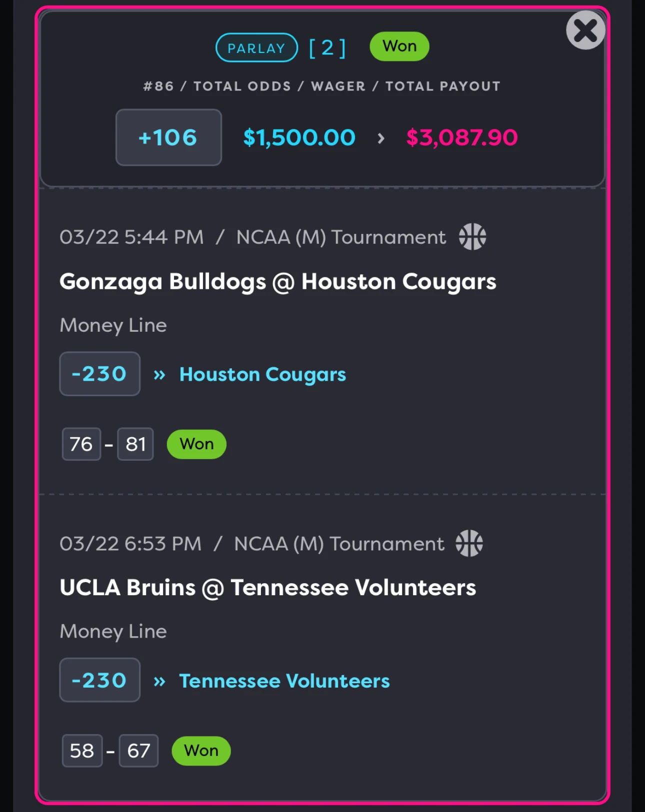Click the $1,500.00 wager amount
Viewport: 645px width, 812px height.
point(299,137)
